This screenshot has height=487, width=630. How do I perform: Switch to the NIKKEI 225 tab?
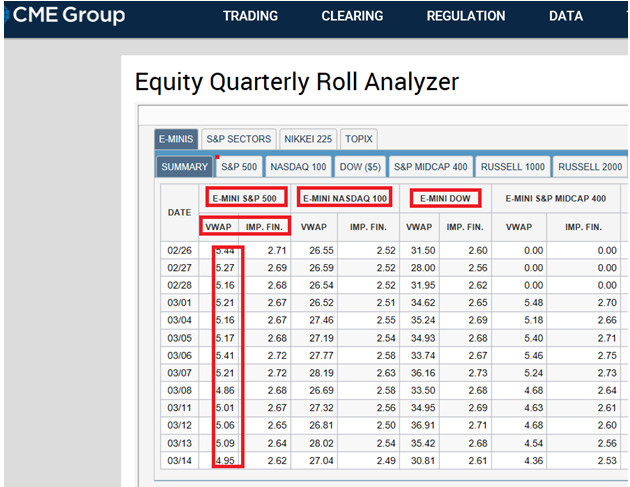click(x=308, y=139)
